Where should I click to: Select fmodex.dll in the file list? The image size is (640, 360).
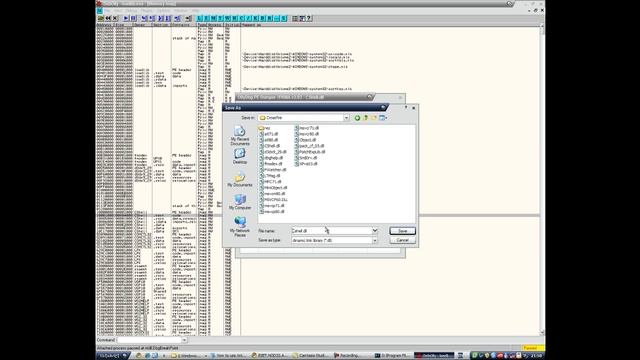tap(271, 164)
